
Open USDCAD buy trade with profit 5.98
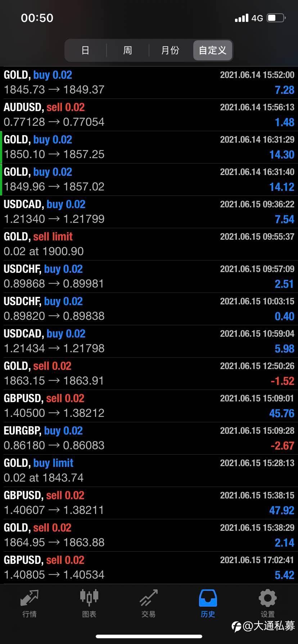point(149,341)
